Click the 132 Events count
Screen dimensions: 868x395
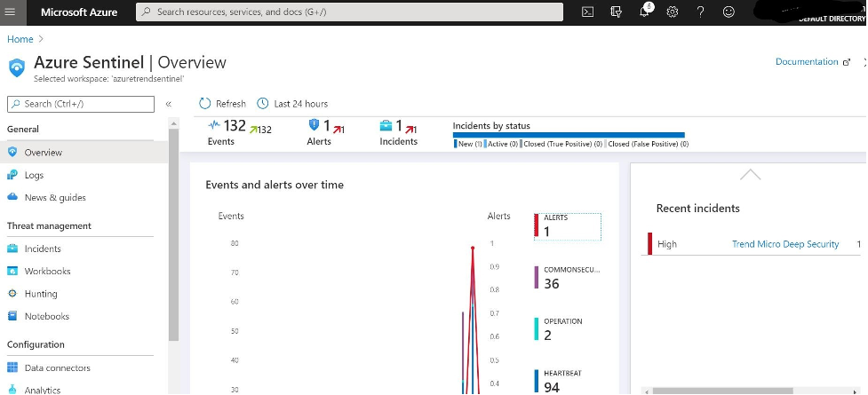235,125
